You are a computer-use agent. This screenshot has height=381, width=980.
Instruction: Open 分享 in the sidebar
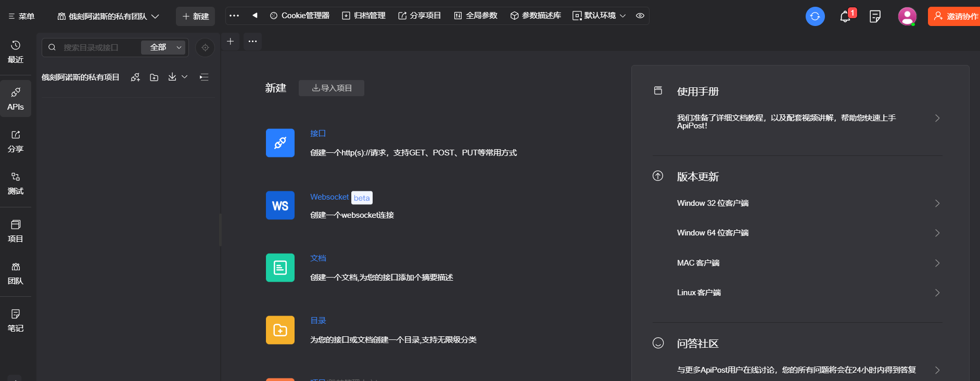[16, 141]
